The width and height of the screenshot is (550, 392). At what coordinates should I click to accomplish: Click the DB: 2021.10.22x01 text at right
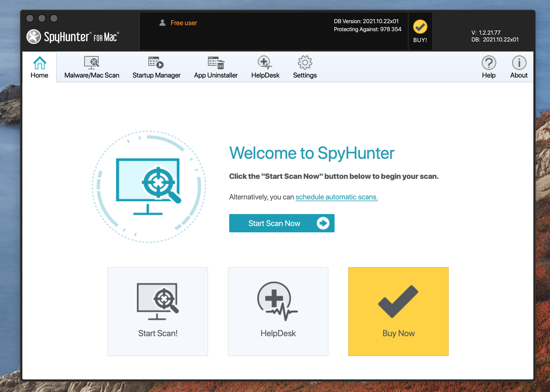[x=495, y=39]
